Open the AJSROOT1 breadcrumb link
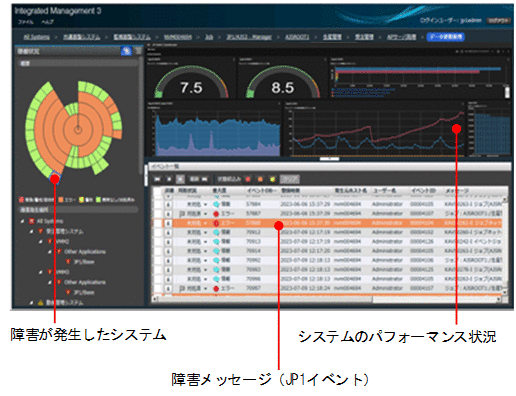Viewport: 516px width, 396px height. [297, 37]
